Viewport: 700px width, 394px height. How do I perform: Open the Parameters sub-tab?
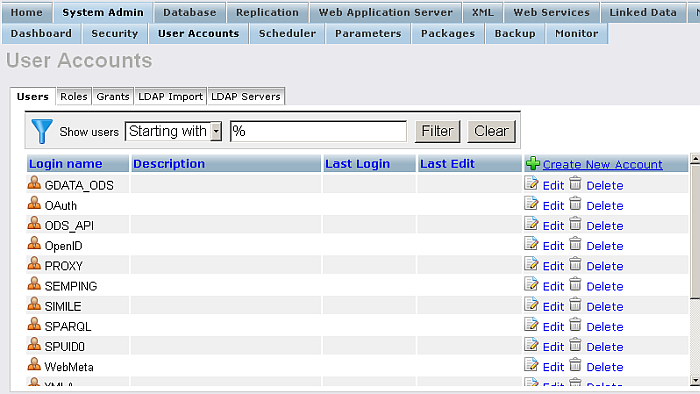pyautogui.click(x=368, y=33)
